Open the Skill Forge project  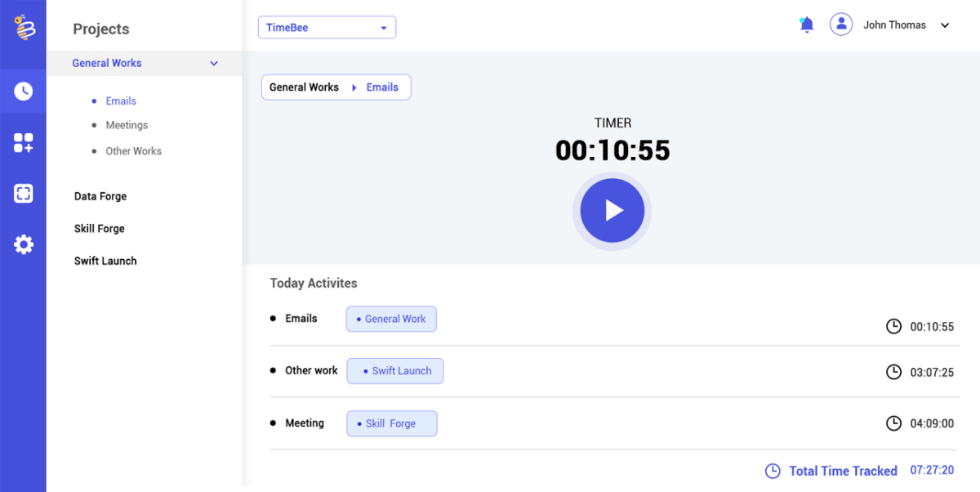pyautogui.click(x=100, y=229)
